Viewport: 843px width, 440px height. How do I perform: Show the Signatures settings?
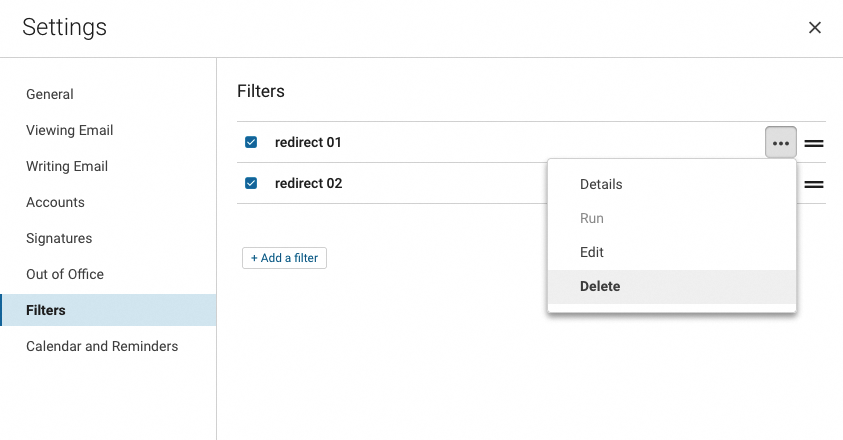click(x=59, y=239)
